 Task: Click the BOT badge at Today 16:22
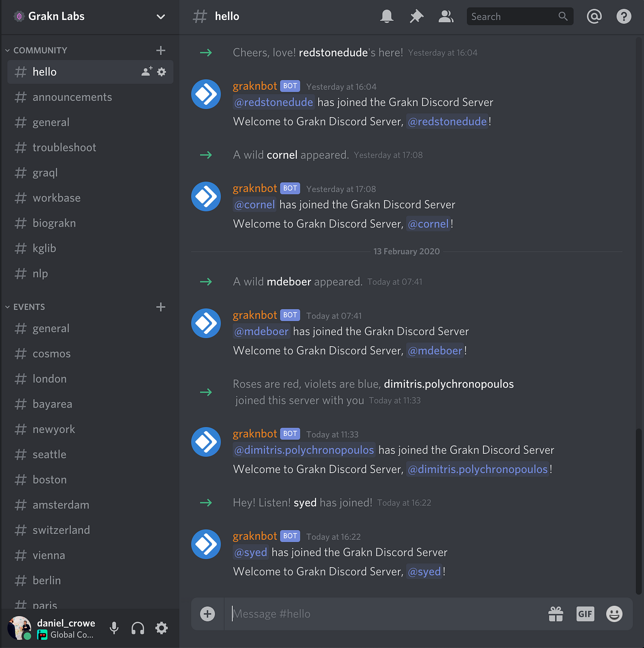coord(290,536)
